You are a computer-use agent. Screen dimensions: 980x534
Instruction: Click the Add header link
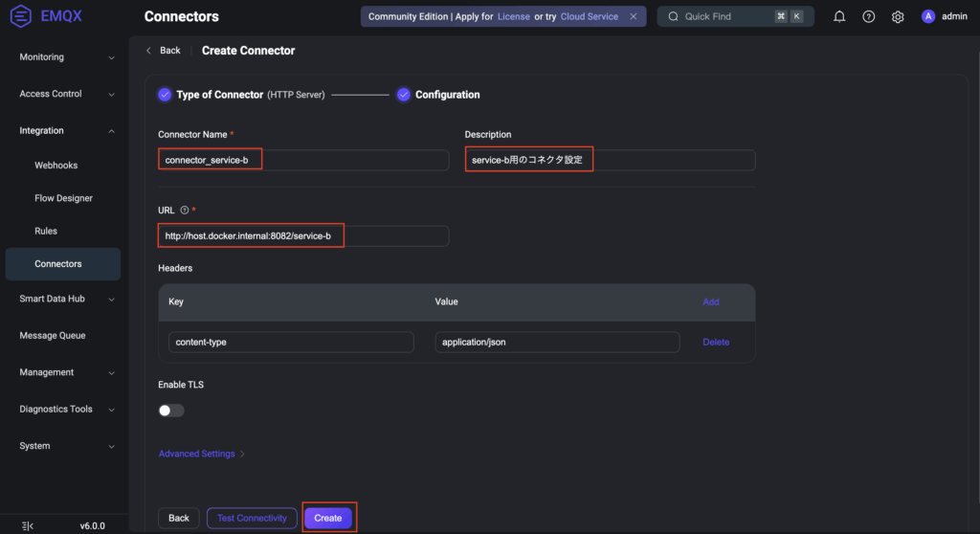click(x=711, y=301)
